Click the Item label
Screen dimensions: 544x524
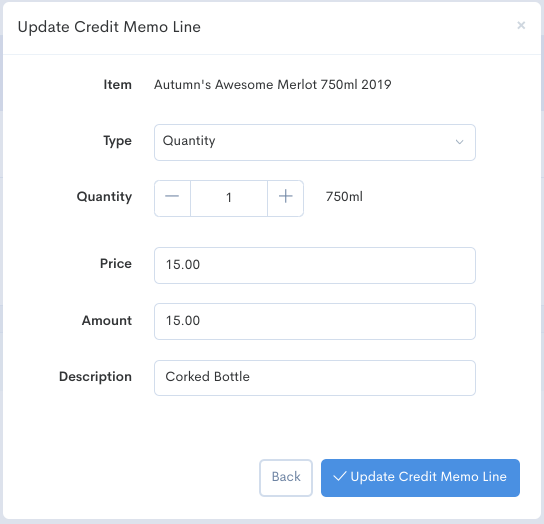118,85
